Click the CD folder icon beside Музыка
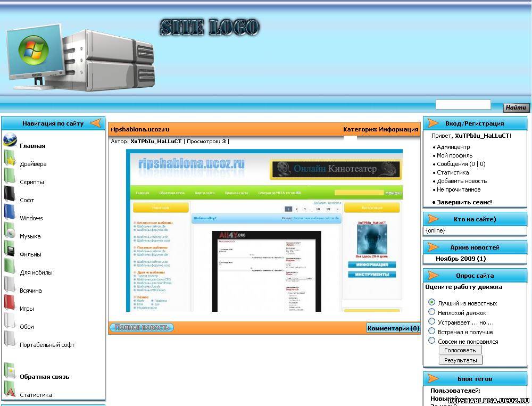The width and height of the screenshot is (532, 406). [10, 231]
